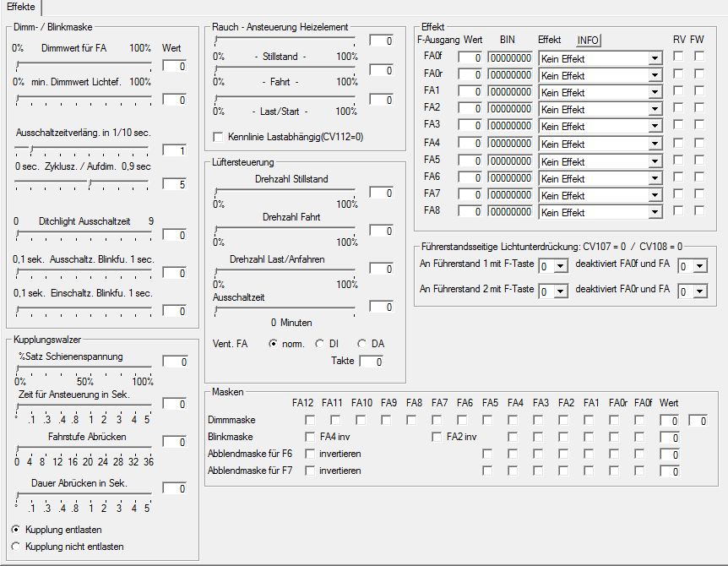Tick the FW checkbox for FA0f
The image size is (728, 566).
pos(699,57)
